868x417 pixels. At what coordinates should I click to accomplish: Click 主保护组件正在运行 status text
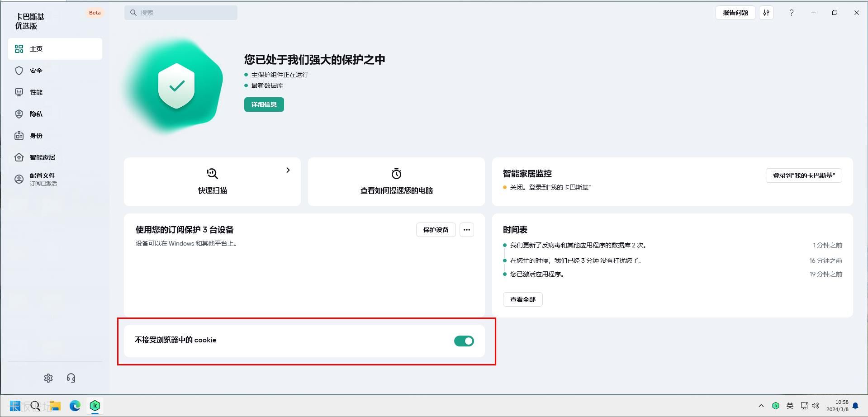280,75
